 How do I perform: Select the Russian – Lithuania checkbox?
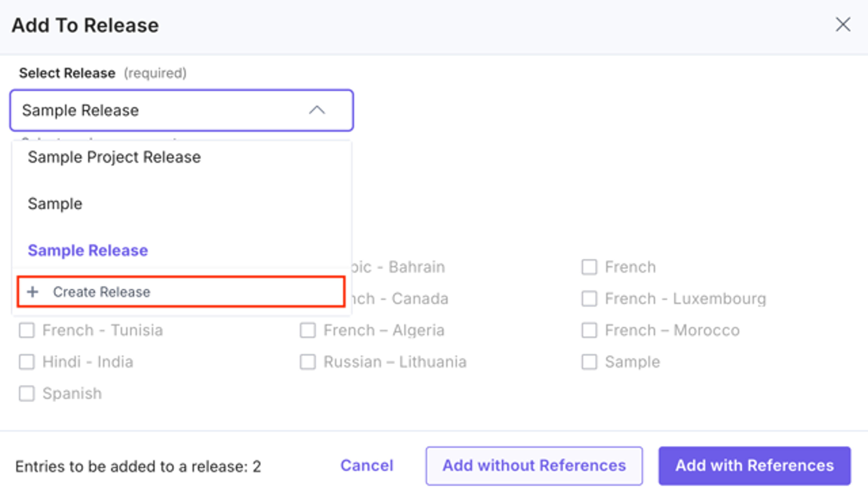tap(308, 362)
